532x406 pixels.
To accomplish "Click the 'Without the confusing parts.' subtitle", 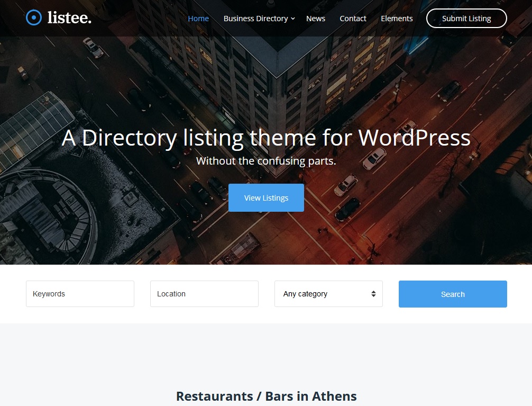I will pyautogui.click(x=266, y=161).
